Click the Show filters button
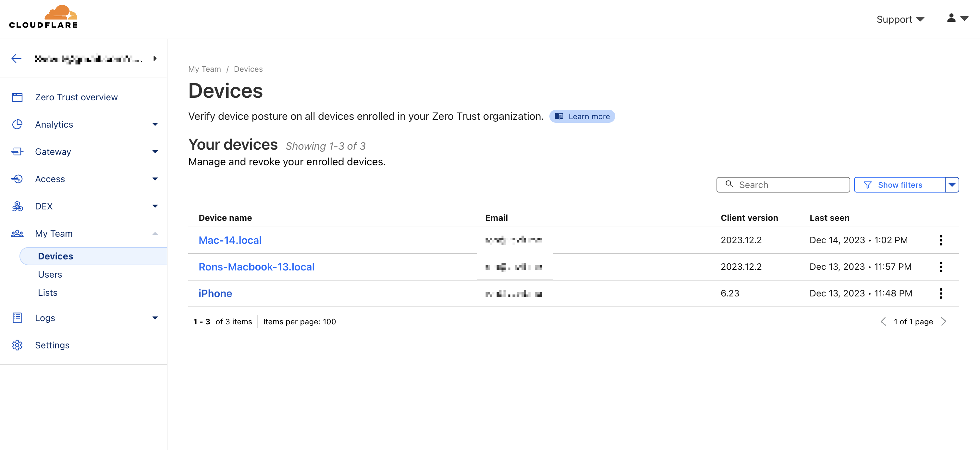 900,185
